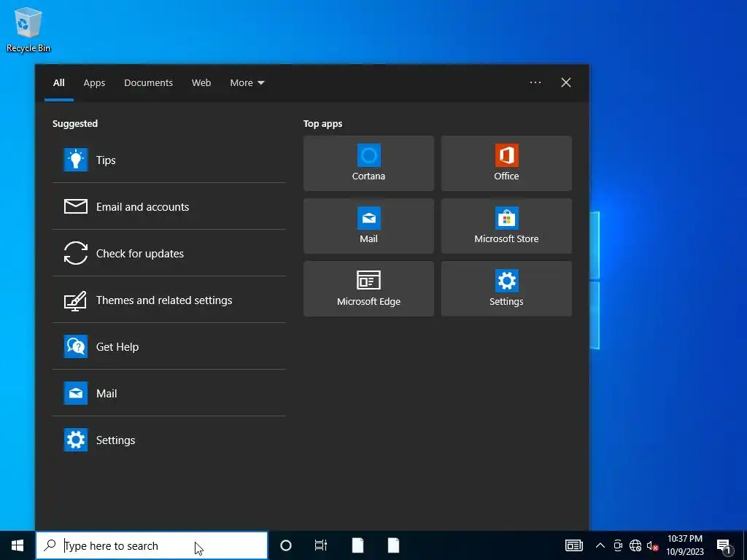Open the Settings tile in Top apps
Screen dimensions: 747x560
pyautogui.click(x=506, y=289)
